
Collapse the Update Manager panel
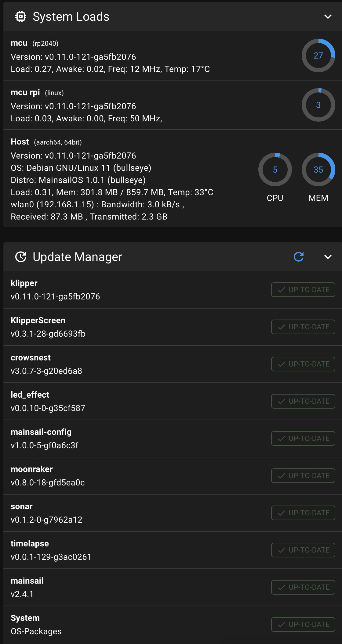coord(327,257)
